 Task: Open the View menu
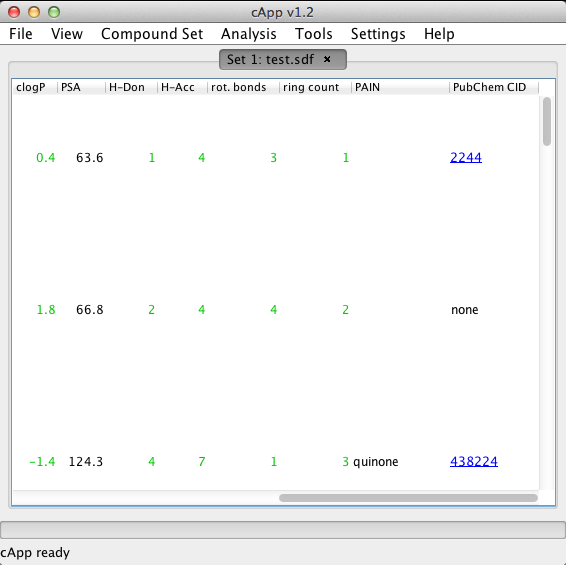click(x=67, y=34)
